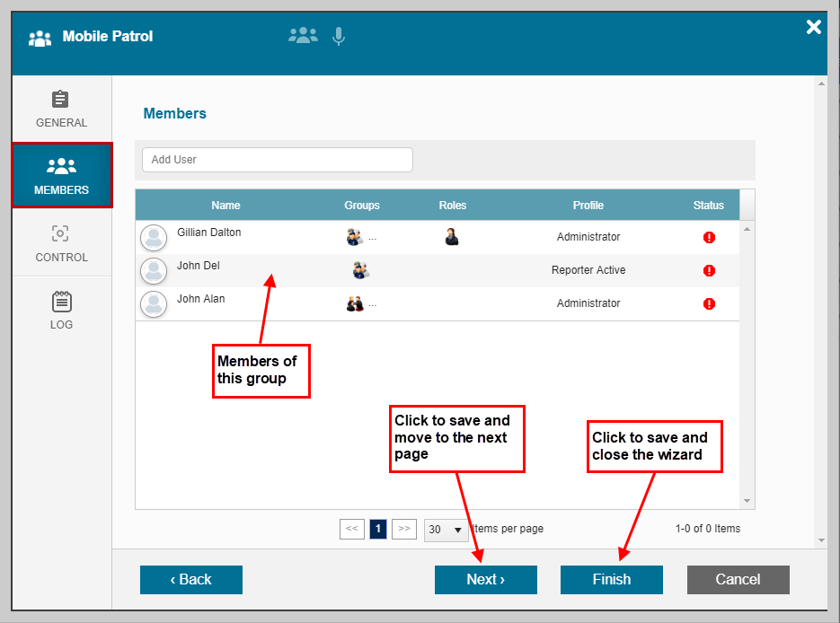Click Gillian Dalton's group icon
840x623 pixels.
[x=354, y=237]
